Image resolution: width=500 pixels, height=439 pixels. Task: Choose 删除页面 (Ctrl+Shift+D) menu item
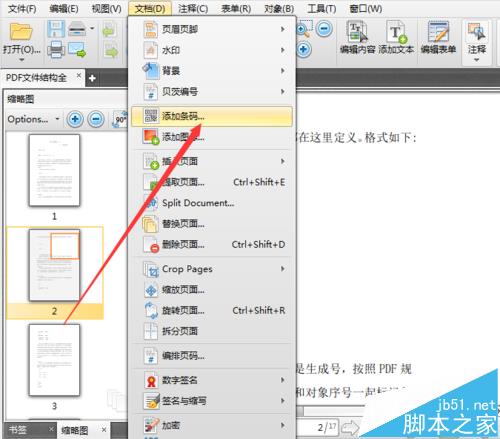coord(212,244)
